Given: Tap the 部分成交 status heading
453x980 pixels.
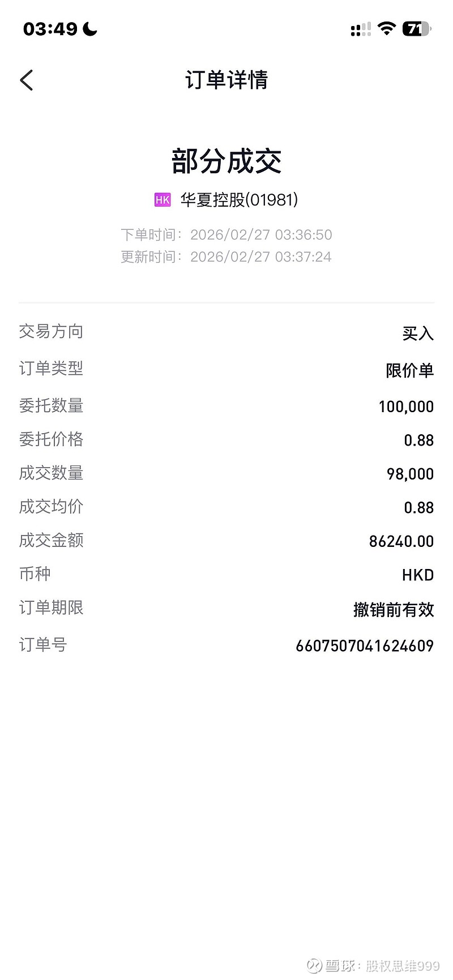Looking at the screenshot, I should click(x=226, y=161).
